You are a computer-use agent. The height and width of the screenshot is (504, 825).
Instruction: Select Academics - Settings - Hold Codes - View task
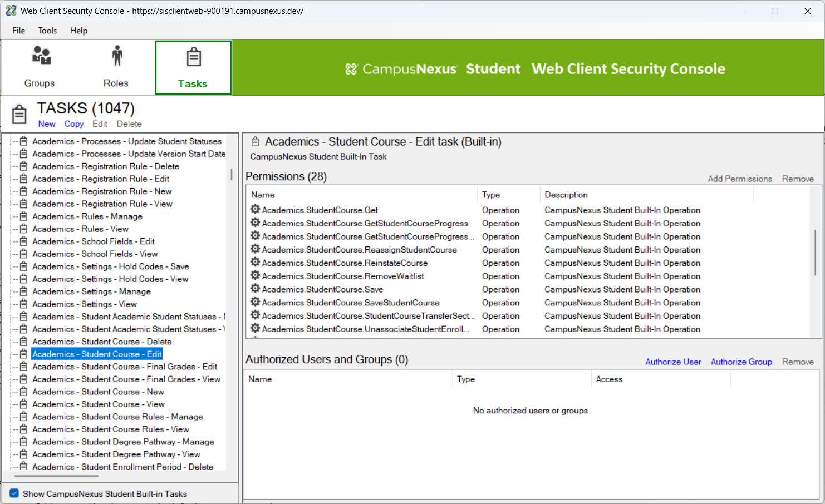(110, 279)
